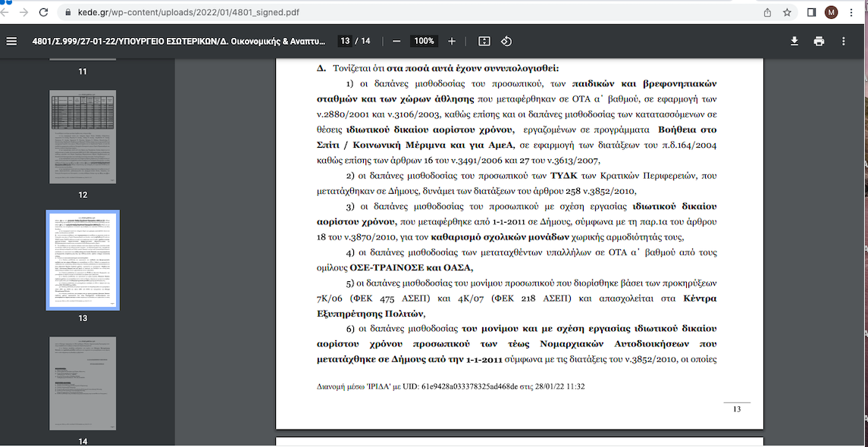Click the total page count '14'
Image resolution: width=868 pixels, height=447 pixels.
365,41
